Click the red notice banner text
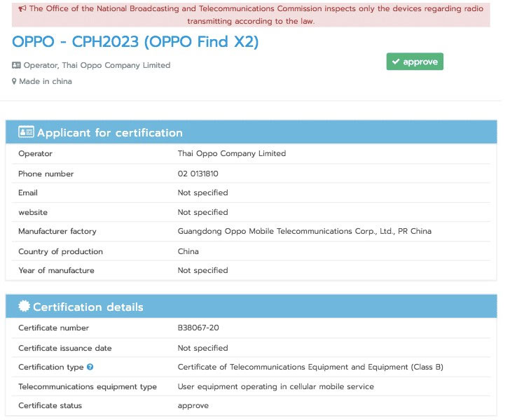510x420 pixels. click(x=251, y=15)
